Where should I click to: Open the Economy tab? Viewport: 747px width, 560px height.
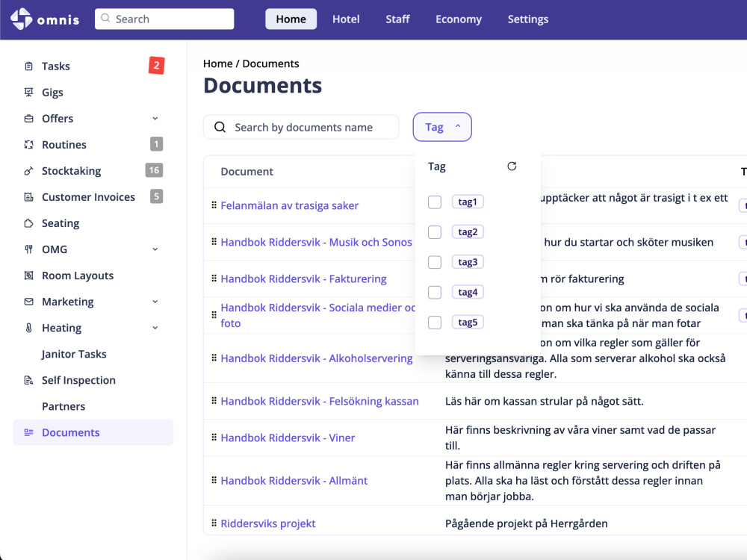(459, 19)
